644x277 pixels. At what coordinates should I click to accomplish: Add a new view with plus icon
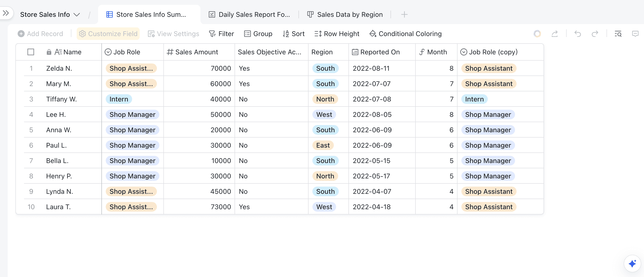click(404, 14)
